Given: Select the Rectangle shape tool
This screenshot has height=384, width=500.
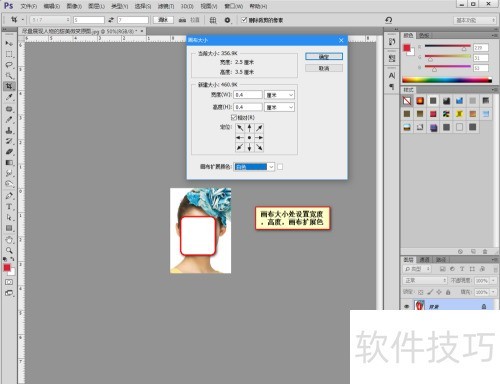Looking at the screenshot, I should pyautogui.click(x=9, y=228).
